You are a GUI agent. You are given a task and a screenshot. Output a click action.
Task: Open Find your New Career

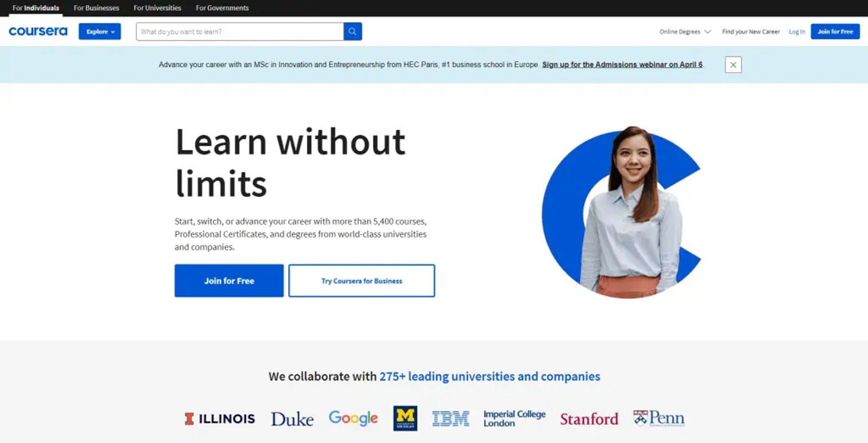pos(751,31)
